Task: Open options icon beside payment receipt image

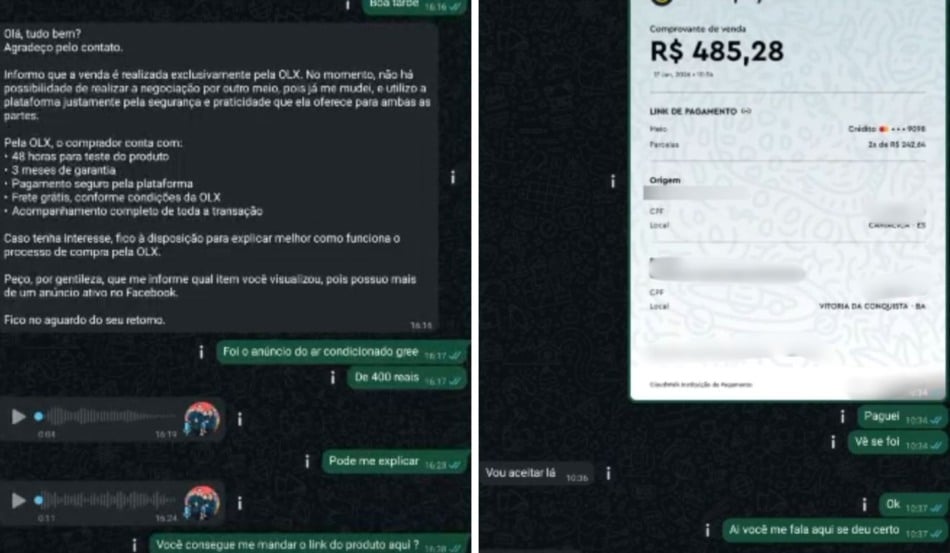Action: click(x=613, y=181)
